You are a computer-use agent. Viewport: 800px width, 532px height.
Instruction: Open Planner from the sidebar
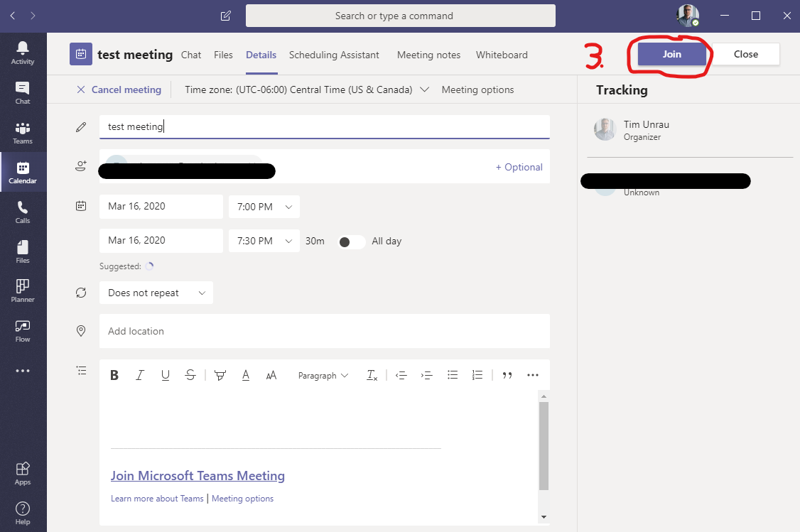point(23,291)
